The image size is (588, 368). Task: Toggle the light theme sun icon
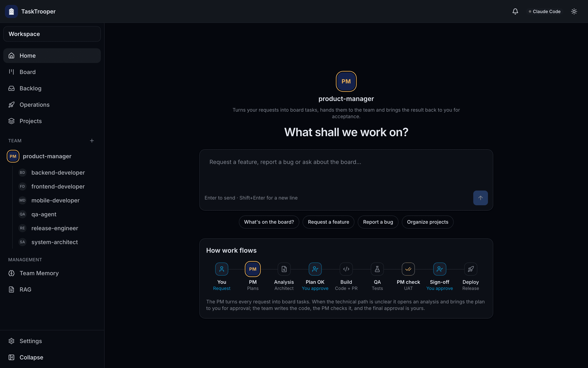[x=574, y=11]
